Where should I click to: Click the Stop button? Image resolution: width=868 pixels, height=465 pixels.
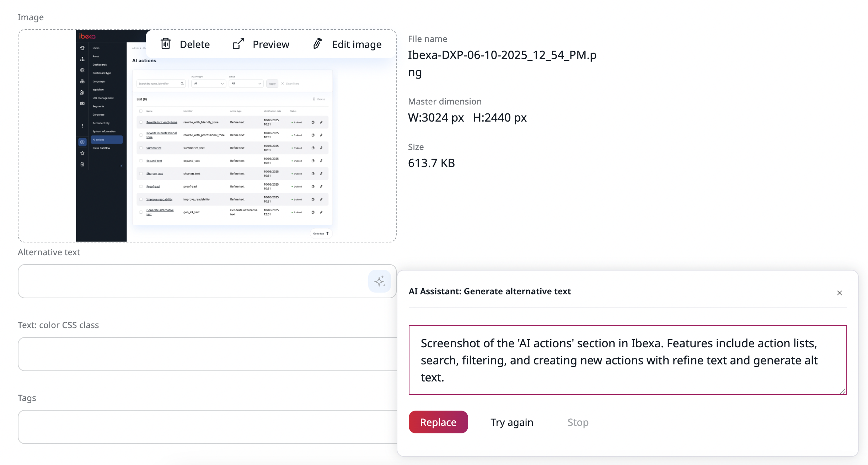pyautogui.click(x=578, y=422)
